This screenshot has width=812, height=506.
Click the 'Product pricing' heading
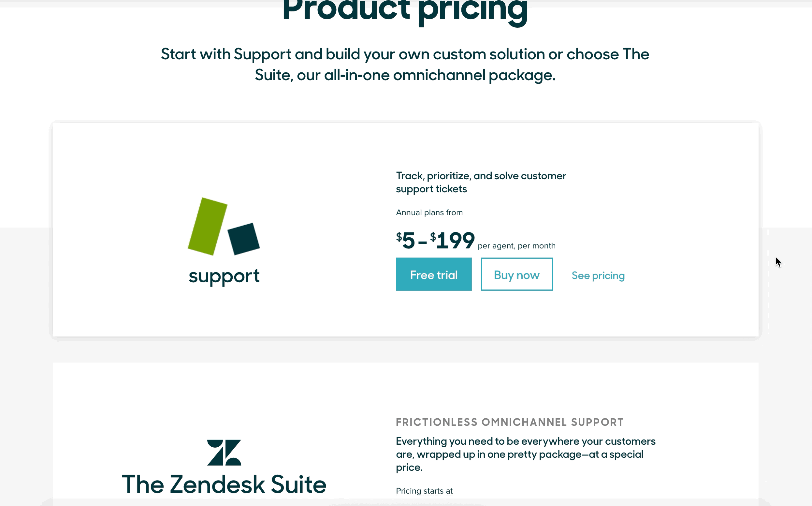click(x=405, y=11)
